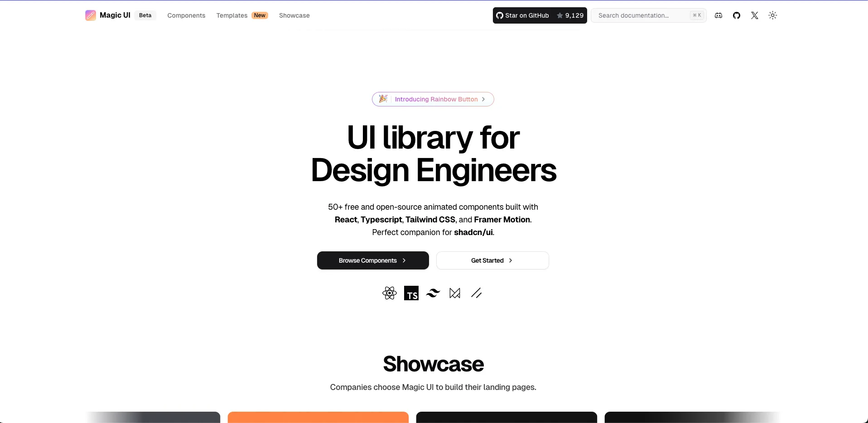
Task: Click the ⌘K shortcut hint
Action: click(697, 15)
